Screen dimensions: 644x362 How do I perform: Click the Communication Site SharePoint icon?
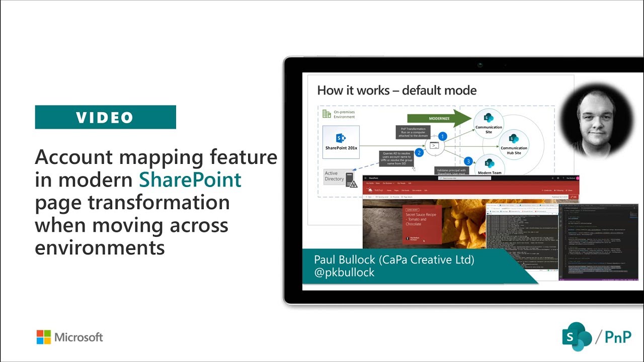[489, 118]
